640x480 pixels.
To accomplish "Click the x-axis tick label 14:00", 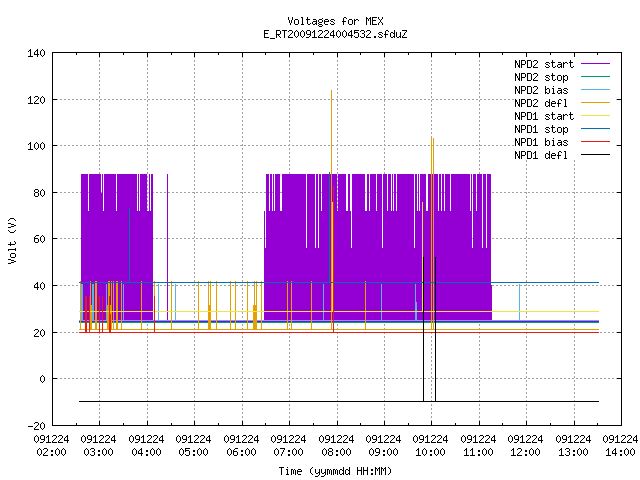I will [x=620, y=452].
